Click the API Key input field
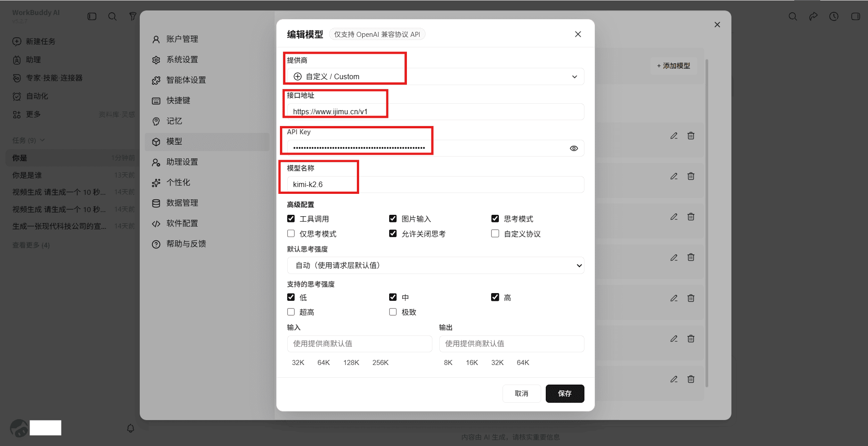 [x=435, y=148]
